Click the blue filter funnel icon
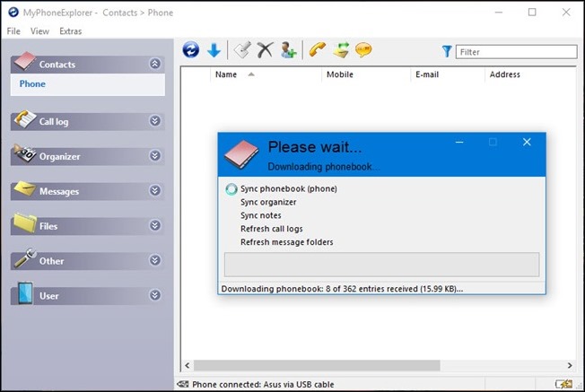The height and width of the screenshot is (392, 585). click(x=447, y=51)
